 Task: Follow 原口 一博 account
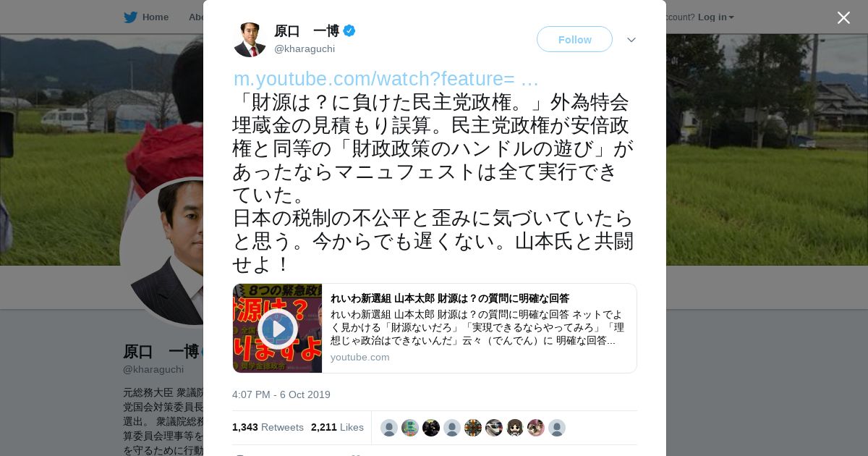(x=574, y=39)
